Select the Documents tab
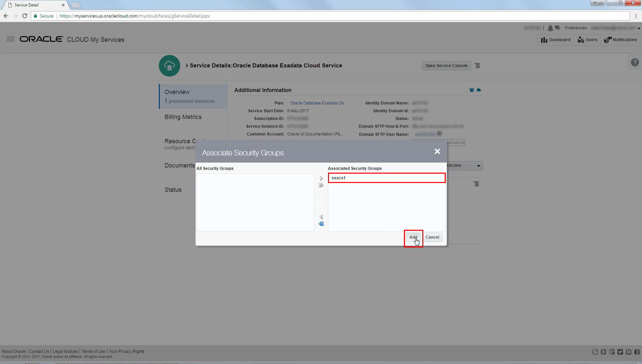 point(180,166)
